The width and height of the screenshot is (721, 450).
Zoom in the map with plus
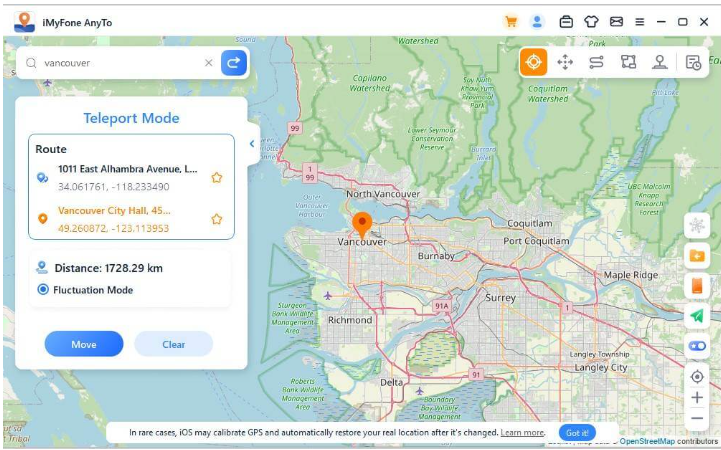click(x=697, y=398)
